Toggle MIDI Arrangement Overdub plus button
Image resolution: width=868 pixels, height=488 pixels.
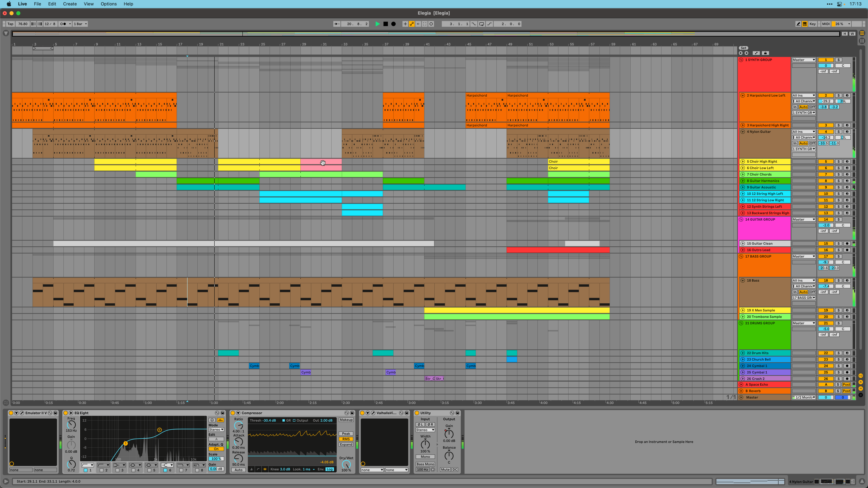pos(405,24)
